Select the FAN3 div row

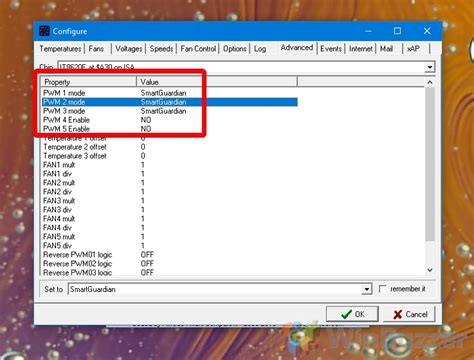pyautogui.click(x=170, y=210)
